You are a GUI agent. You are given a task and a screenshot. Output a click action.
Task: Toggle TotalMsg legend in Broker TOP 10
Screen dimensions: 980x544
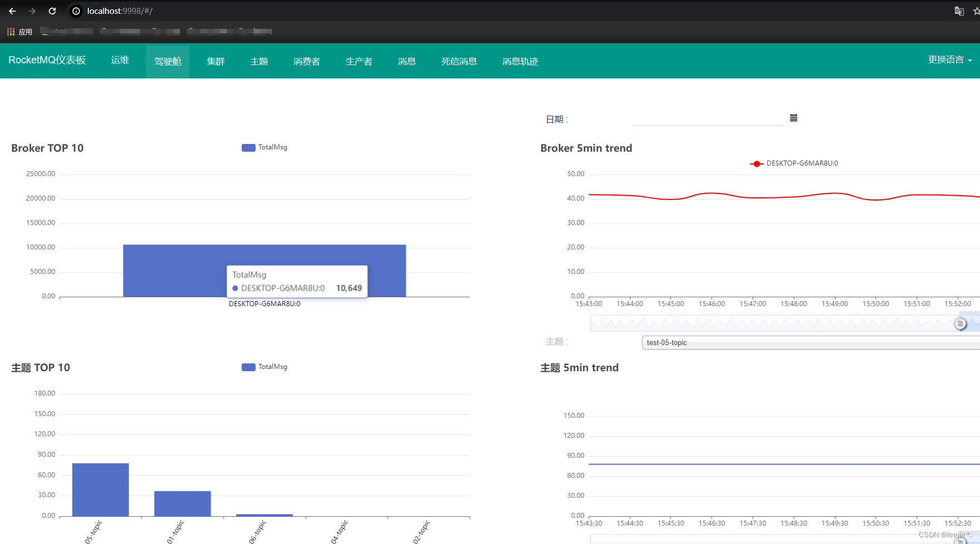265,147
